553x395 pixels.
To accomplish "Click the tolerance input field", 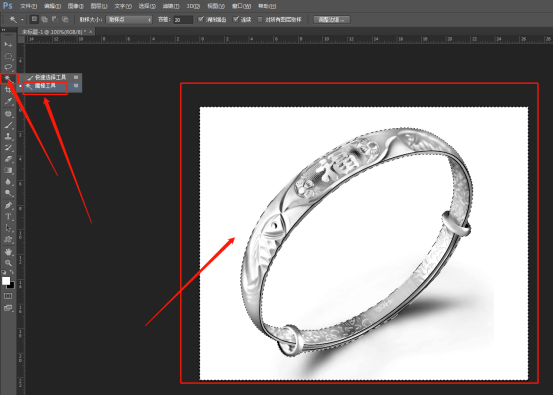I will (183, 20).
